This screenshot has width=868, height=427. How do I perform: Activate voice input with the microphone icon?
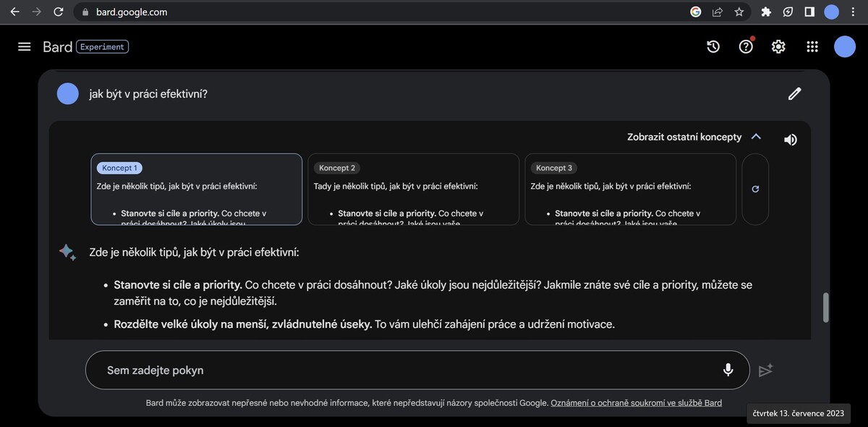(728, 370)
